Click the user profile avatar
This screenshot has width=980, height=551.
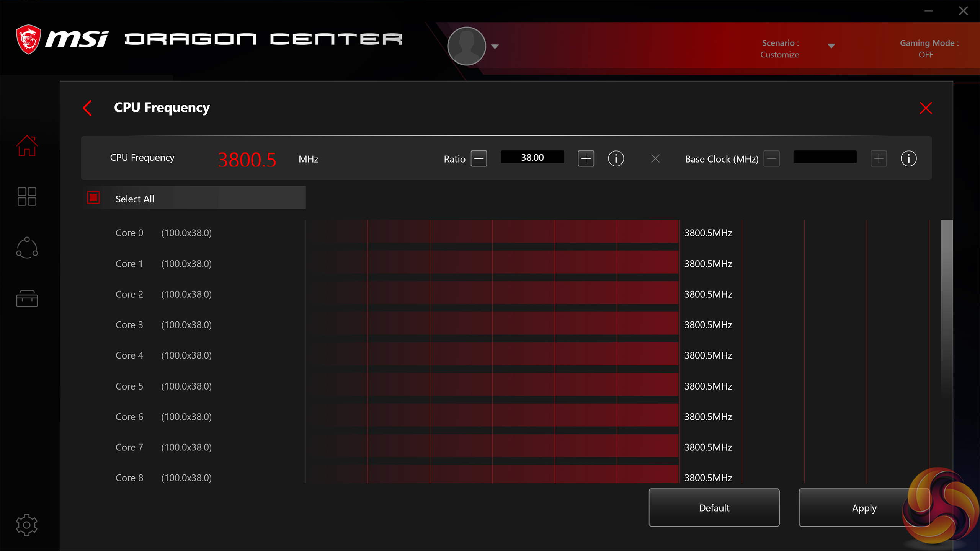tap(467, 46)
